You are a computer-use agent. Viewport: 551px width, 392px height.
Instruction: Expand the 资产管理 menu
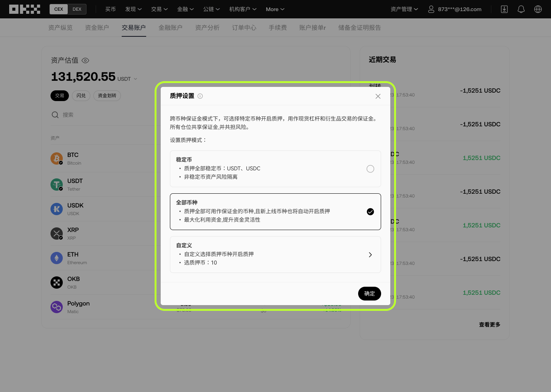pos(404,9)
